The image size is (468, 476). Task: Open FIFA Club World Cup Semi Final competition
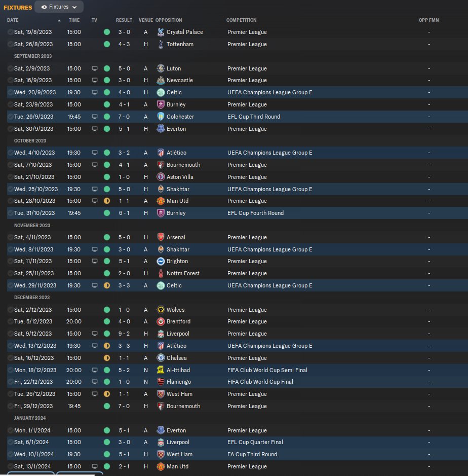click(267, 370)
